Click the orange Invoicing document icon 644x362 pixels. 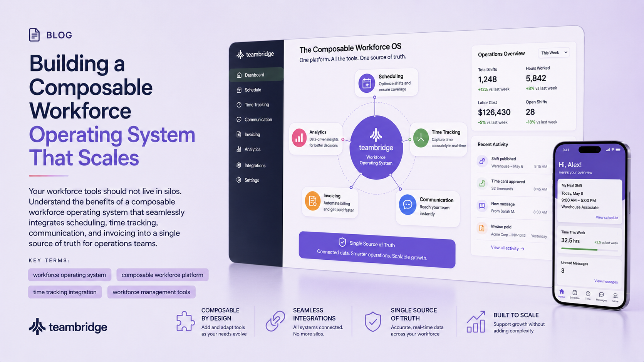click(312, 201)
